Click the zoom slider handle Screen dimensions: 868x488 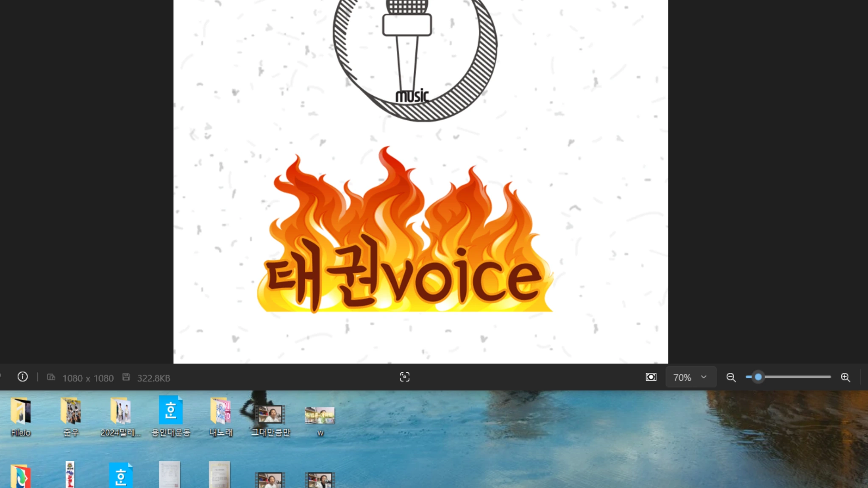(758, 377)
